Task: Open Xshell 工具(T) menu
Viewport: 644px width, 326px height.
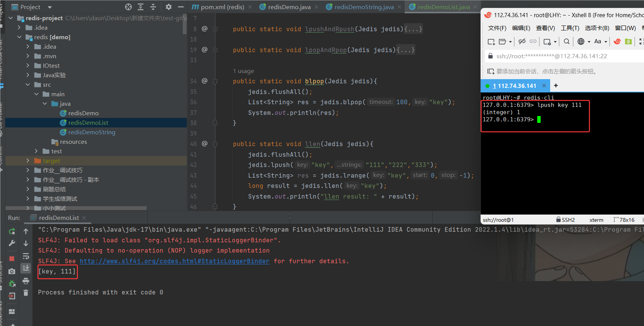Action: (570, 28)
